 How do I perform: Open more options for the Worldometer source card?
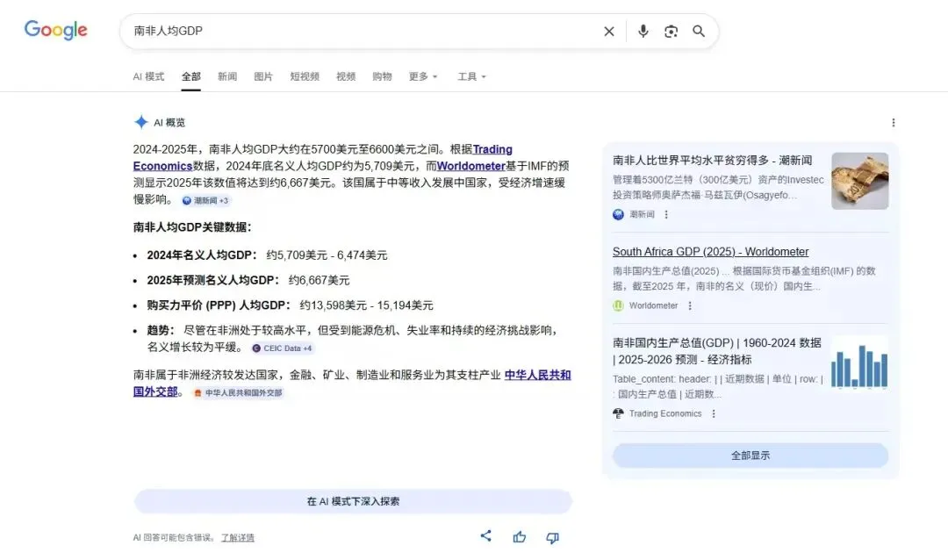point(690,305)
